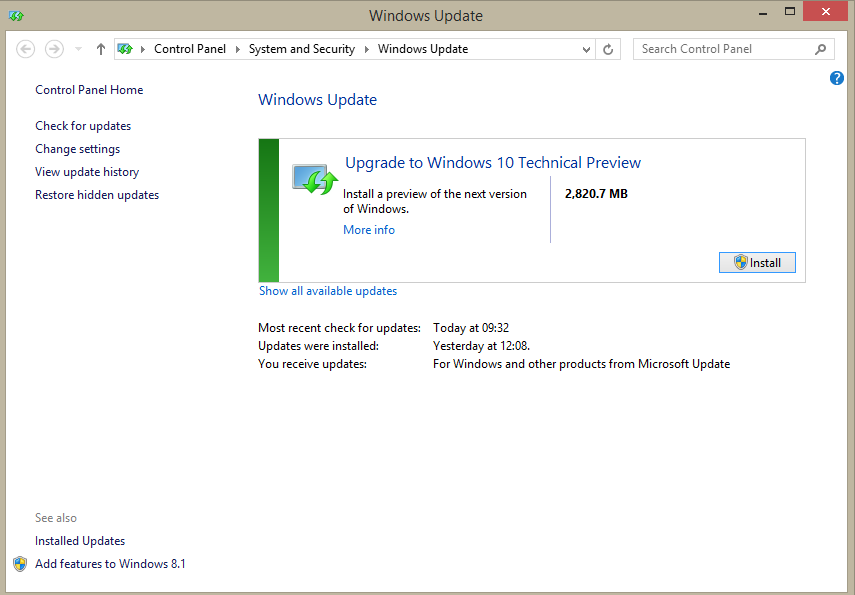
Task: Open Installed Updates
Action: [x=80, y=540]
